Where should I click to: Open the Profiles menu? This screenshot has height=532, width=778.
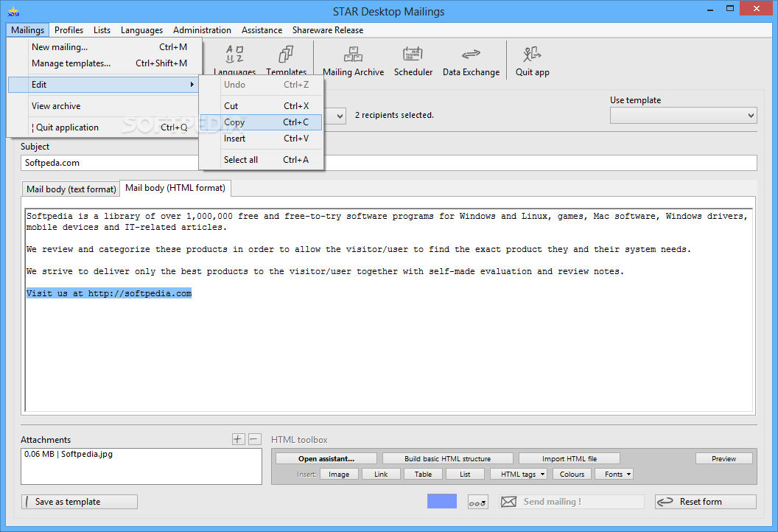point(69,29)
